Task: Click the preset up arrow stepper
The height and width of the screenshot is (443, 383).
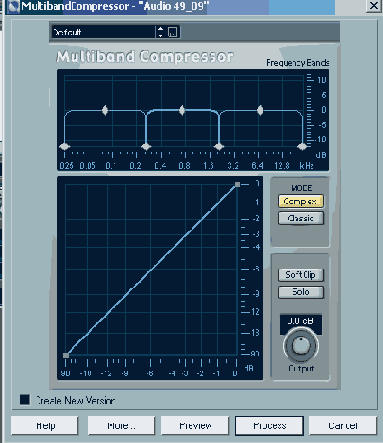Action: (x=161, y=29)
